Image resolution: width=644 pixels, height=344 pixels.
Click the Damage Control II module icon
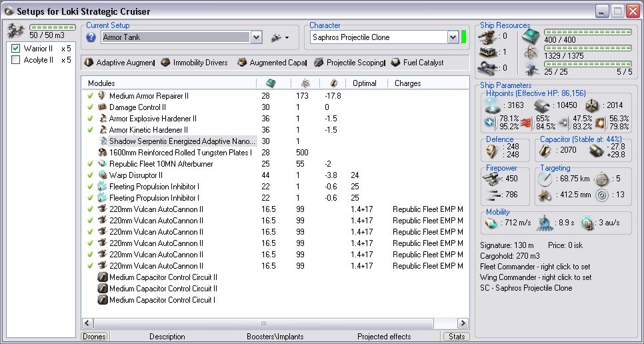pos(102,107)
